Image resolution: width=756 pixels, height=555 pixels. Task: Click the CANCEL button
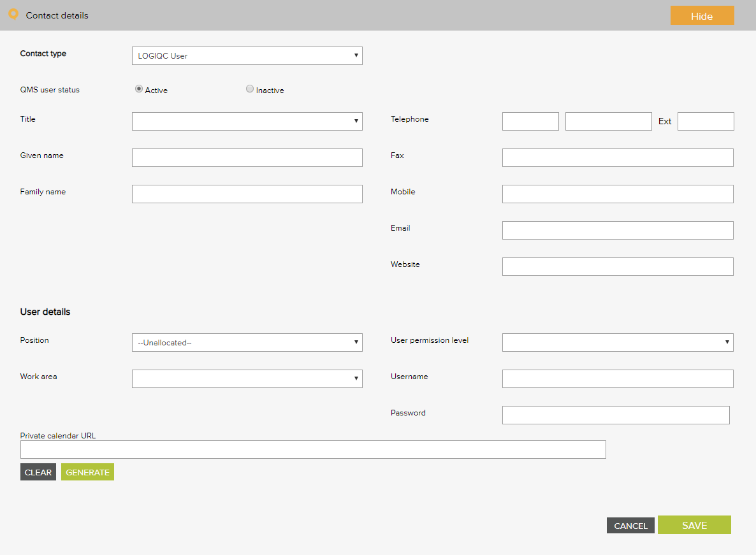click(630, 526)
